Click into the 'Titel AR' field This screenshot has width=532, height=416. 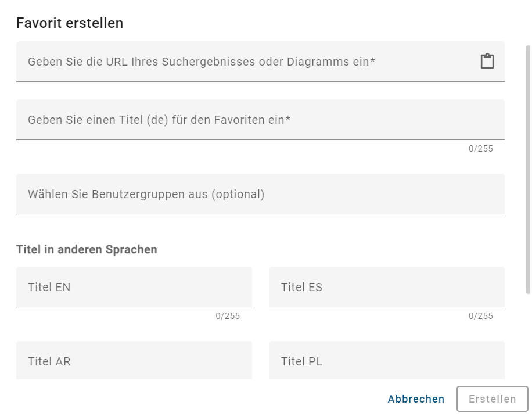point(134,361)
